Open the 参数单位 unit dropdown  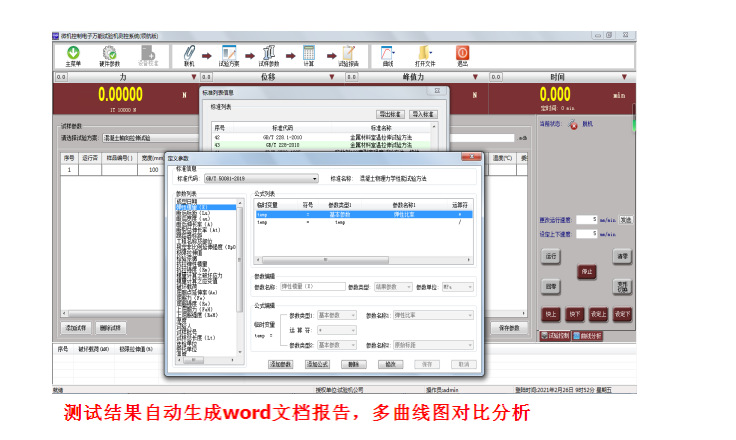click(458, 287)
